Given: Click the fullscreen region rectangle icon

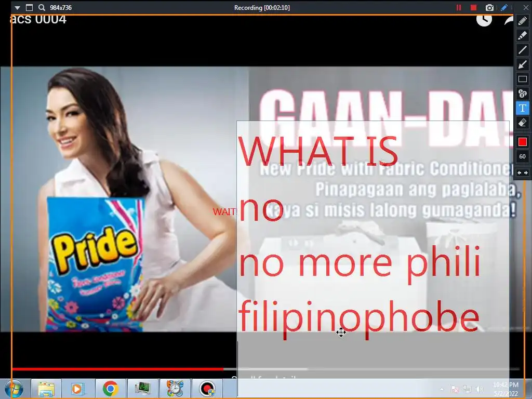Looking at the screenshot, I should (30, 7).
